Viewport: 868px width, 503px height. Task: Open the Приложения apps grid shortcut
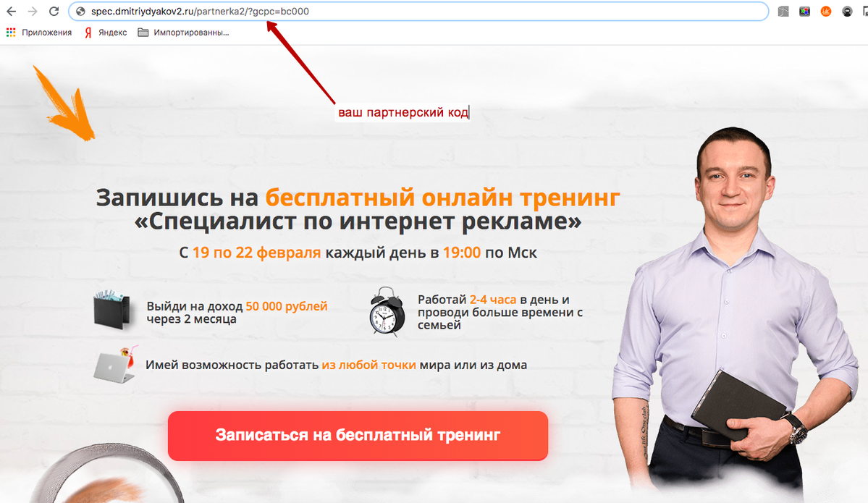[39, 33]
